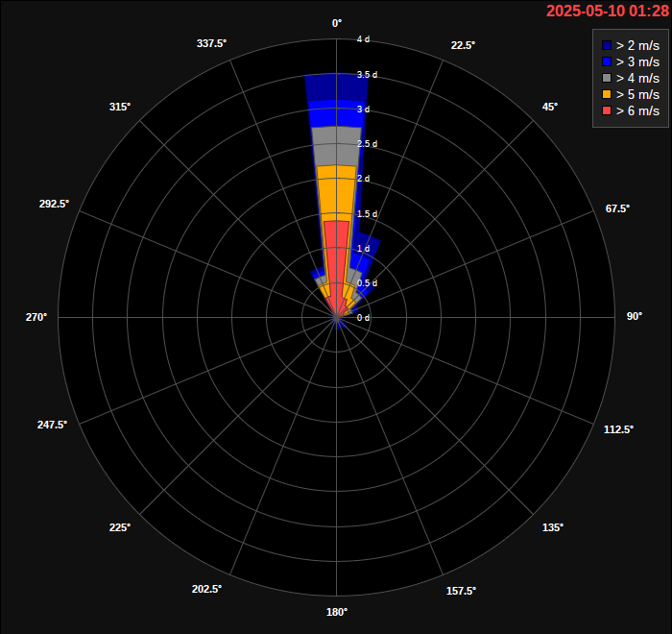
Task: Click the 337.5° direction label
Action: point(212,43)
